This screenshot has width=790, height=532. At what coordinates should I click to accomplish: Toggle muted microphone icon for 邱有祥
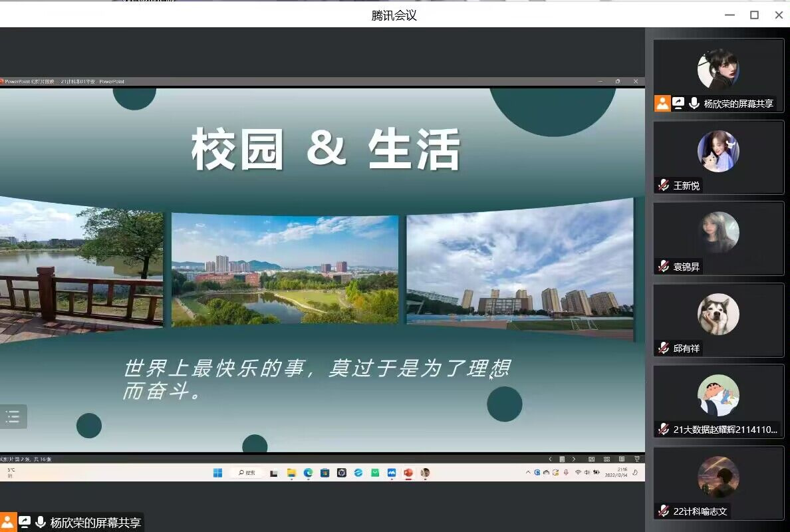[x=663, y=348]
